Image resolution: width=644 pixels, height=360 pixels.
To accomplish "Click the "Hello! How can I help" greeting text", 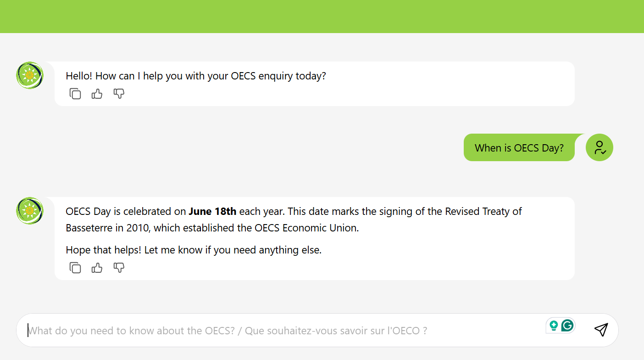I will [x=196, y=76].
